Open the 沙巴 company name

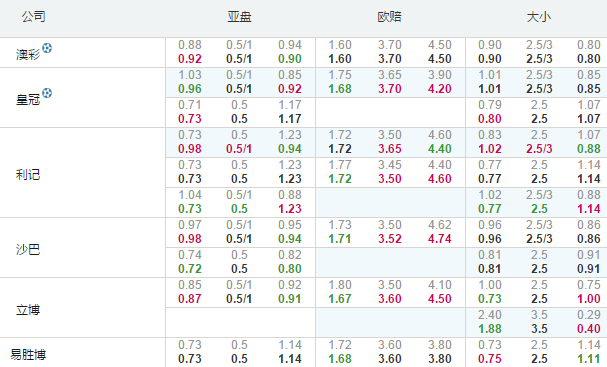pos(28,249)
